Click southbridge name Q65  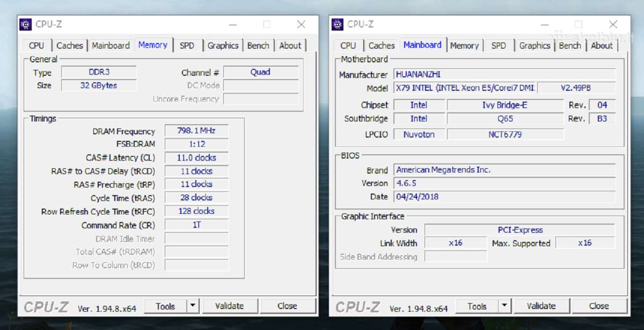[x=505, y=119]
